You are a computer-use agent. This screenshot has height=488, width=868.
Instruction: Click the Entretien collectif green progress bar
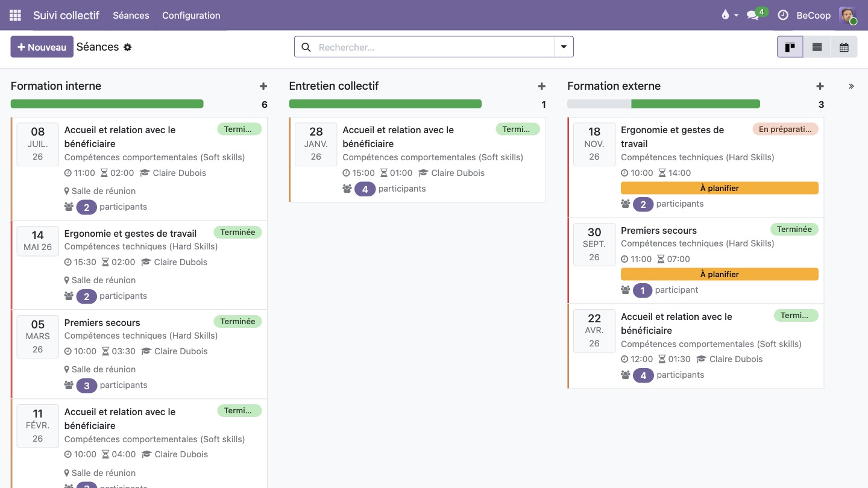tap(385, 104)
